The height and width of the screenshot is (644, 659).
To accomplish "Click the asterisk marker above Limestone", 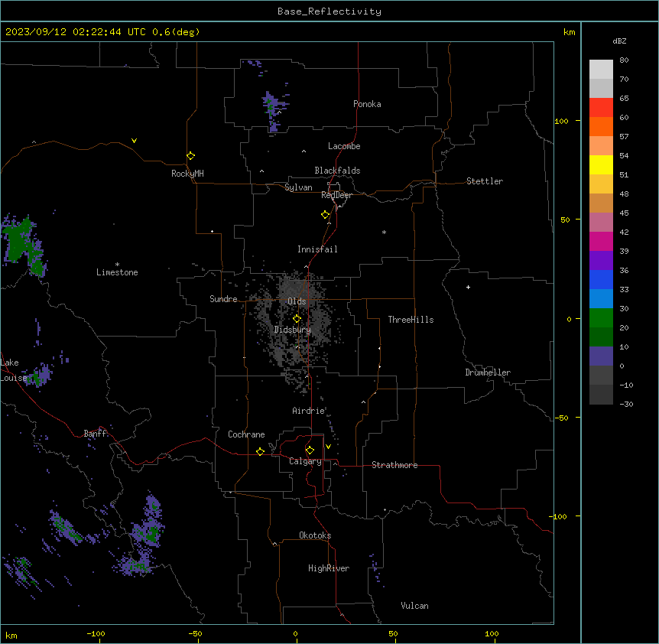I will coord(117,265).
